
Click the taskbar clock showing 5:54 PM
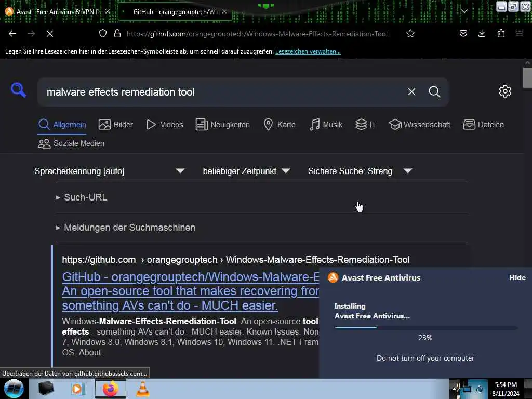(x=506, y=389)
